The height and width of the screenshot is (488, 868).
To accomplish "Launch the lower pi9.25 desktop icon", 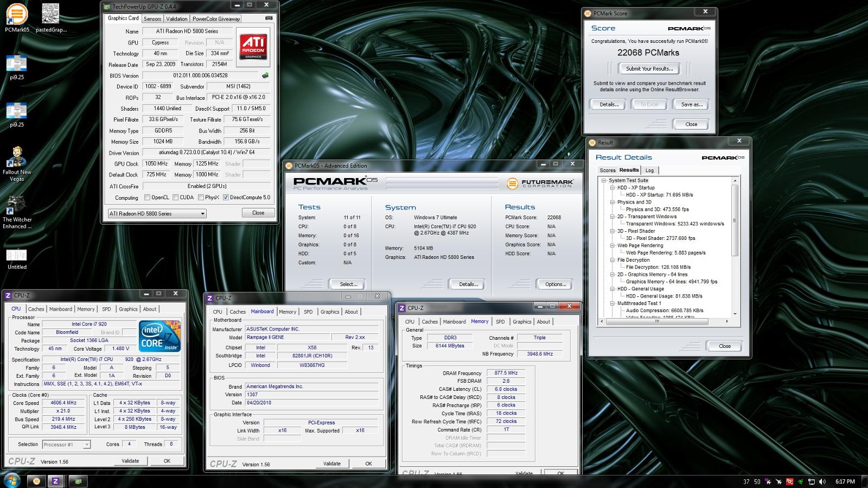I will [17, 115].
